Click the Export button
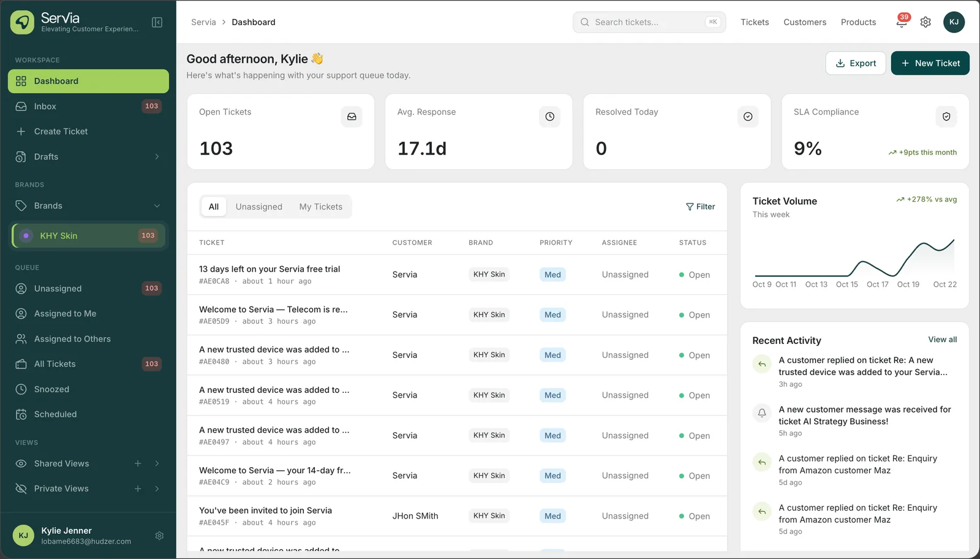Viewport: 980px width, 559px height. (x=856, y=63)
